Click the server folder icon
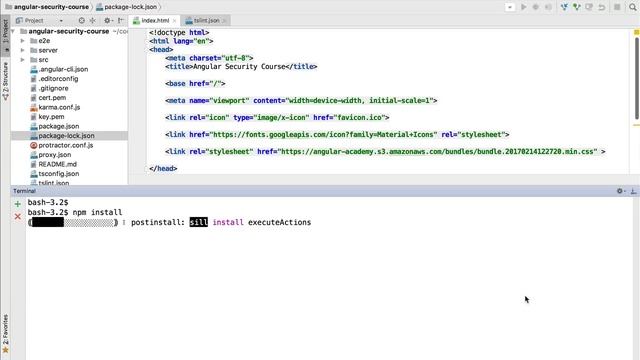Screen dimensions: 640x360 click(33, 50)
